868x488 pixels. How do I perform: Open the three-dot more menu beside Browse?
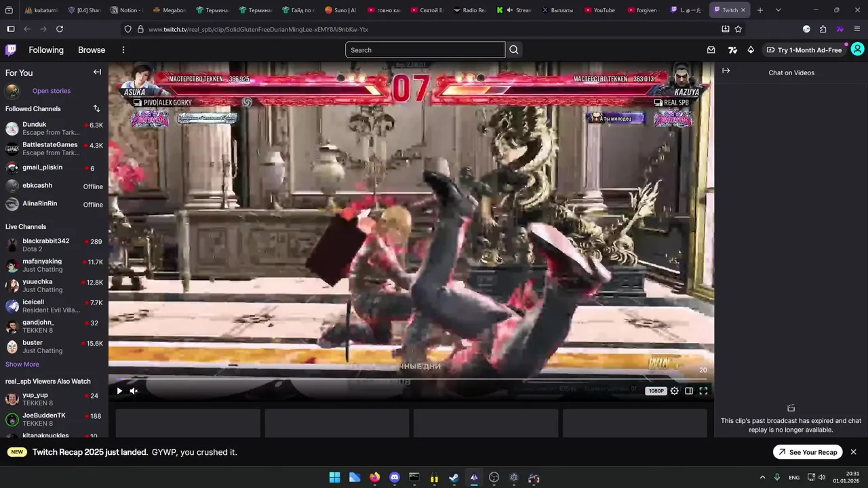click(123, 49)
